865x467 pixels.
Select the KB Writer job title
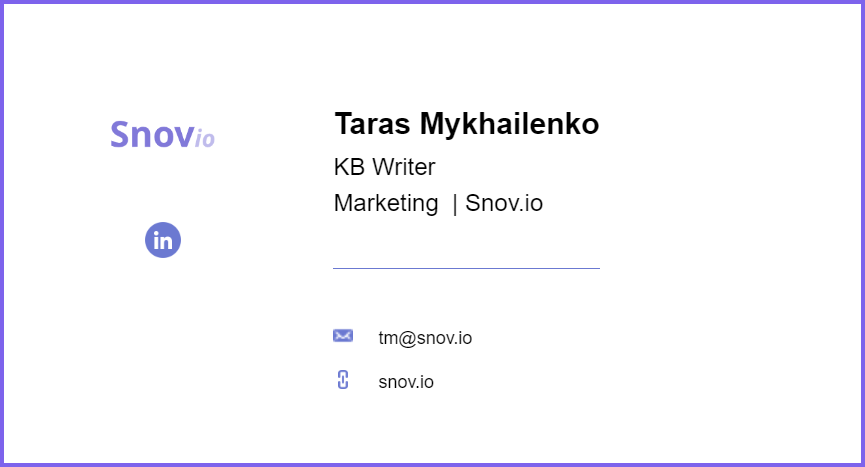[x=385, y=167]
